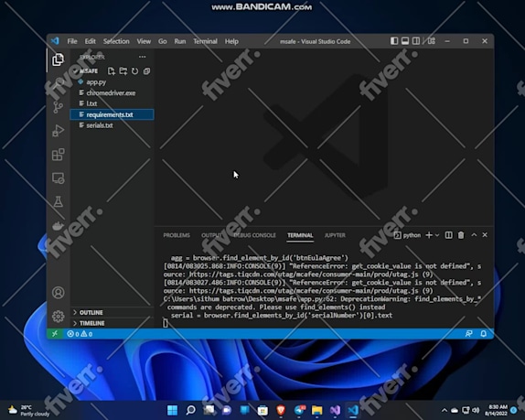Image resolution: width=525 pixels, height=420 pixels.
Task: Click the feedback icon in status bar
Action: pos(468,334)
